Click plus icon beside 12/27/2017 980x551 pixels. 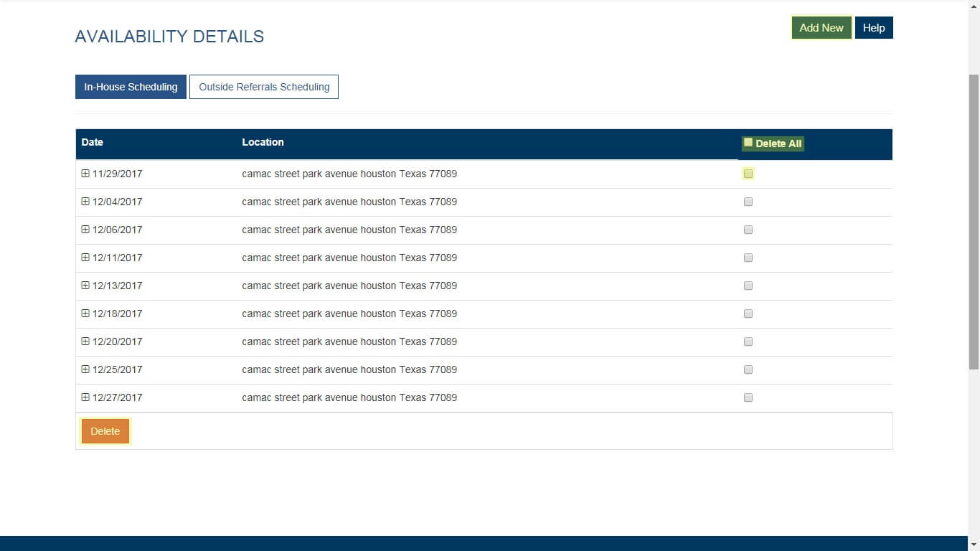coord(85,397)
